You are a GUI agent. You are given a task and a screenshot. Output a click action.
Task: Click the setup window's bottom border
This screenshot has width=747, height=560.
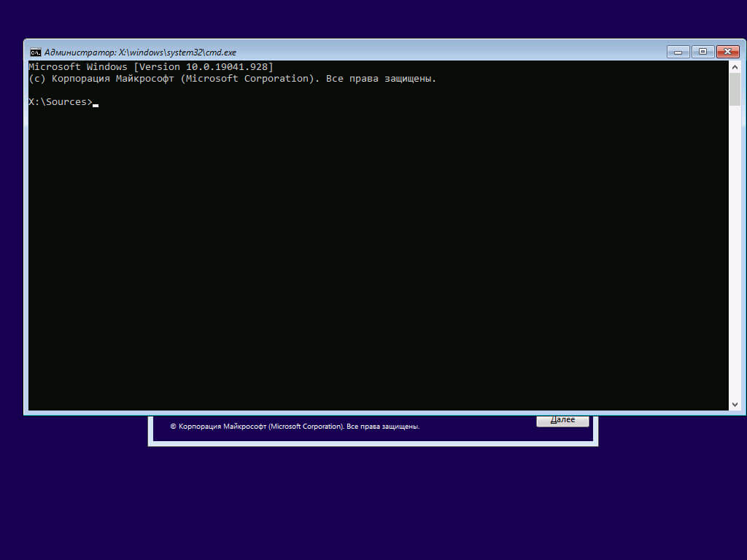(x=373, y=443)
